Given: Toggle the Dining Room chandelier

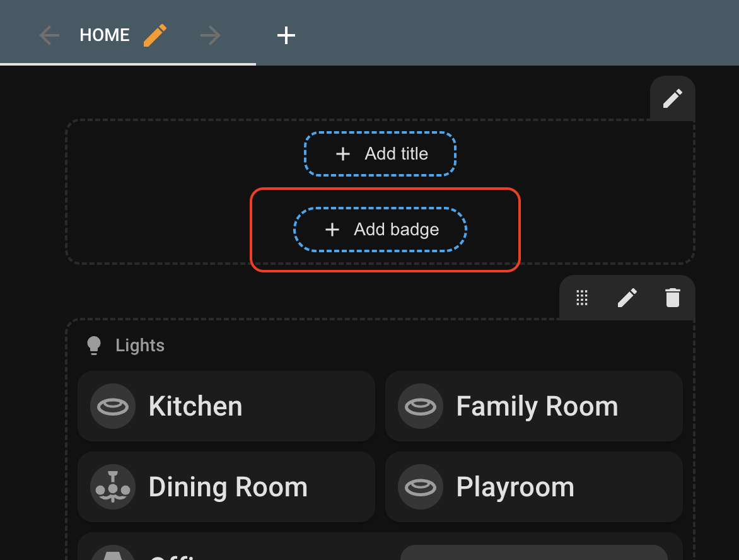Looking at the screenshot, I should tap(227, 487).
